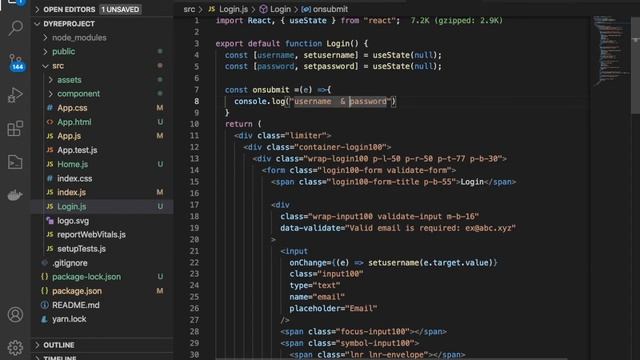Open App.js file
Screen dimensions: 640x360
103,136
